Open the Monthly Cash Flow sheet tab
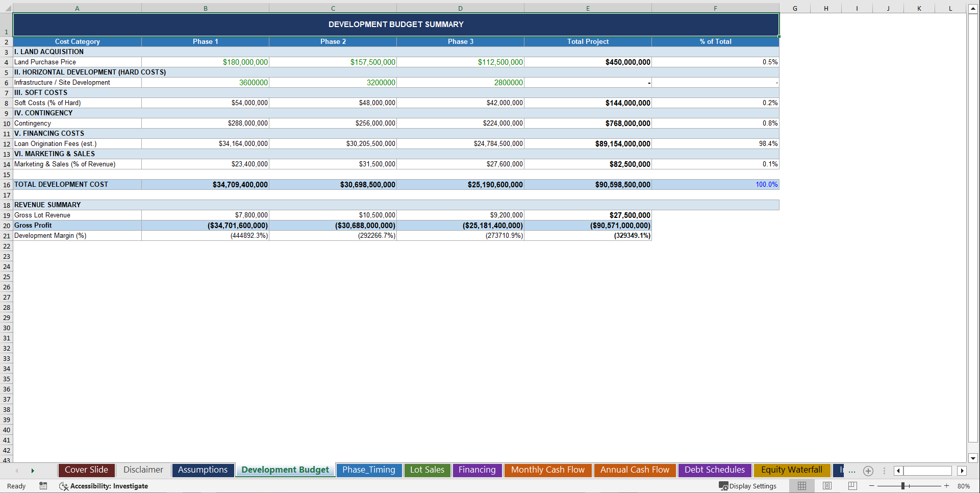 click(548, 470)
